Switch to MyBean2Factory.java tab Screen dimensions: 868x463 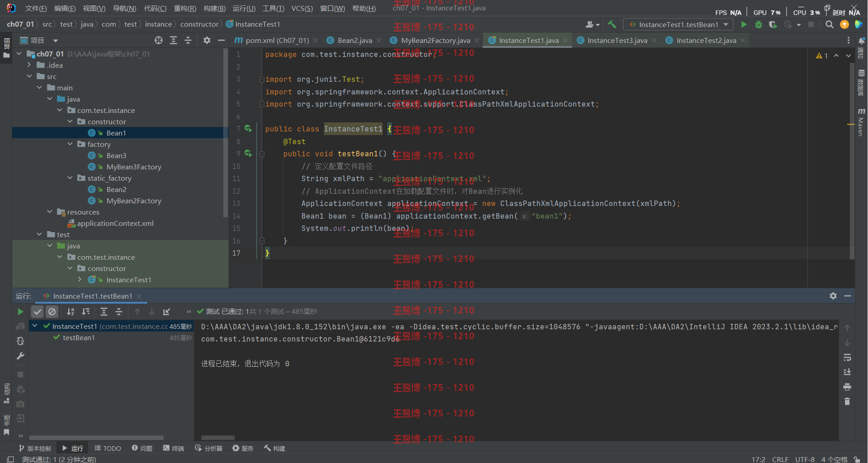click(x=436, y=40)
